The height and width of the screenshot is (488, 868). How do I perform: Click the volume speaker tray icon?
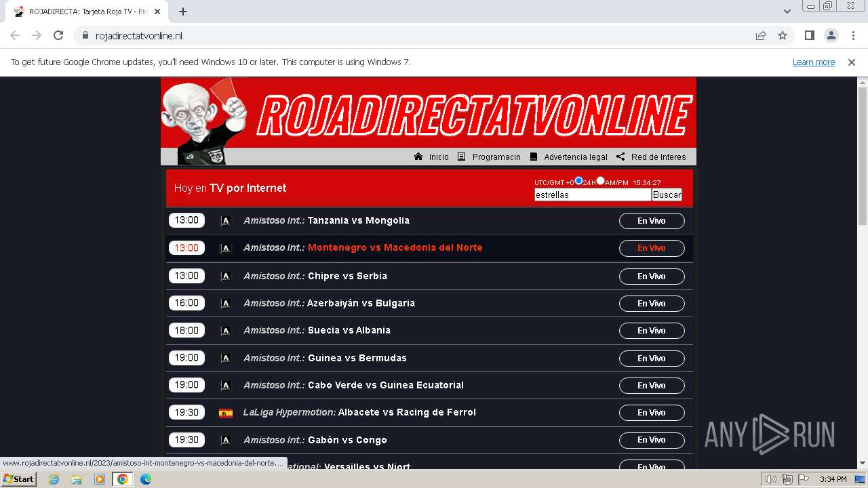point(771,479)
